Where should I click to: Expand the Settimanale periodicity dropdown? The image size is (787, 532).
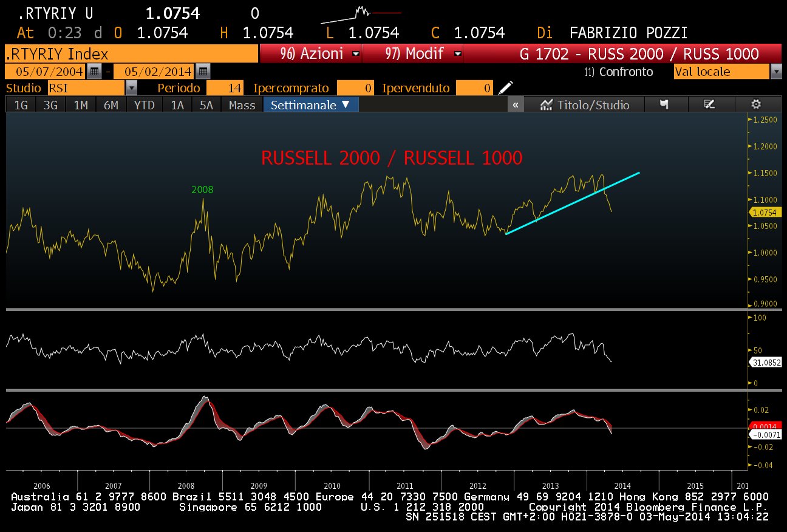point(310,104)
